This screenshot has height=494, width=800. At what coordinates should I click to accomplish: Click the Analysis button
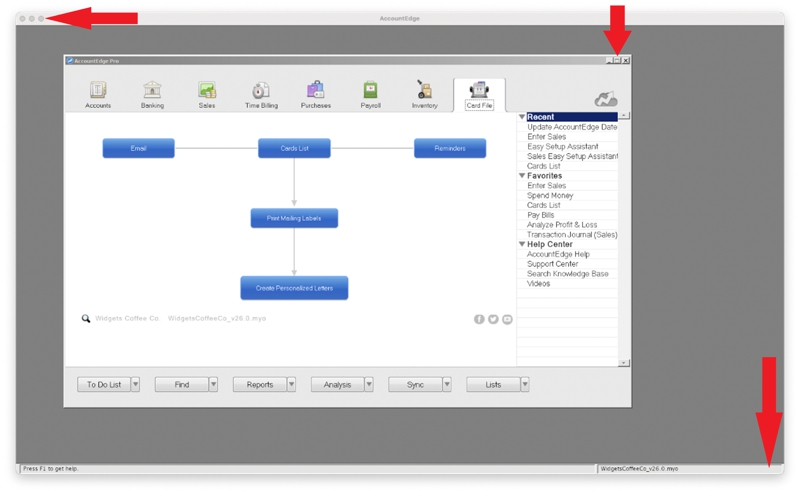point(337,384)
